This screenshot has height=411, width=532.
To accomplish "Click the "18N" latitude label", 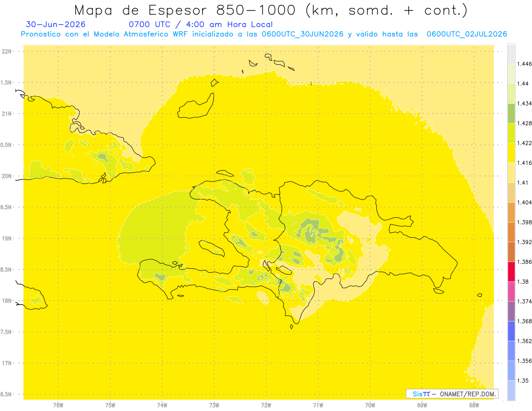I will coord(7,301).
